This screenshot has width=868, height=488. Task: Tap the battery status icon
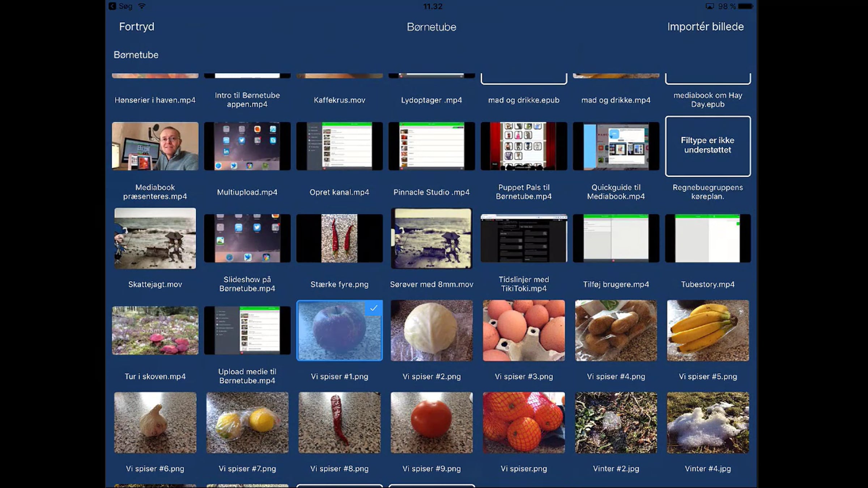coord(745,6)
